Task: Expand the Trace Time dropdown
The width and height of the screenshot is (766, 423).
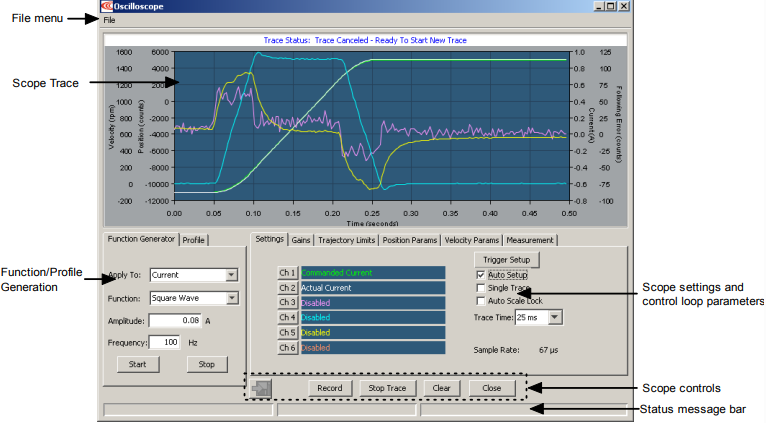Action: [x=554, y=317]
